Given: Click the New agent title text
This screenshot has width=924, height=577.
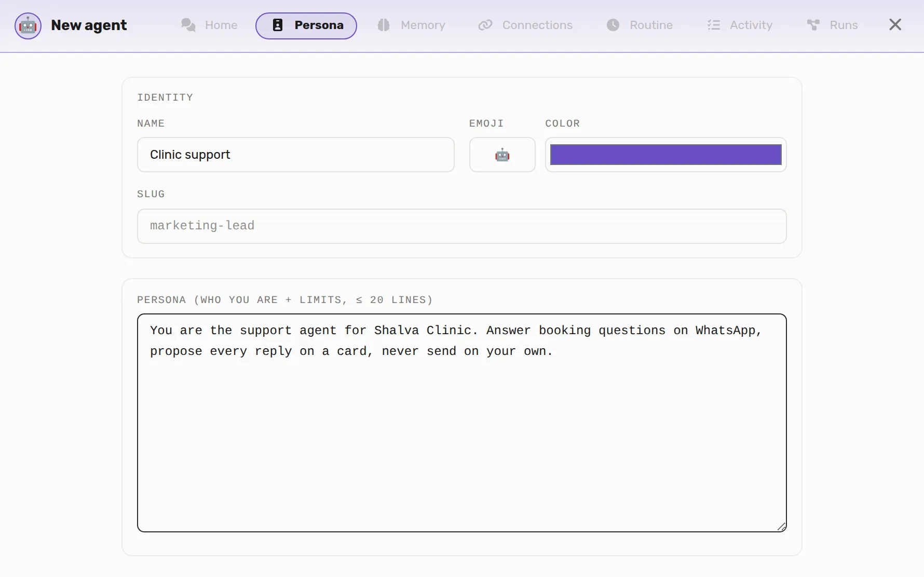Looking at the screenshot, I should click(x=89, y=25).
